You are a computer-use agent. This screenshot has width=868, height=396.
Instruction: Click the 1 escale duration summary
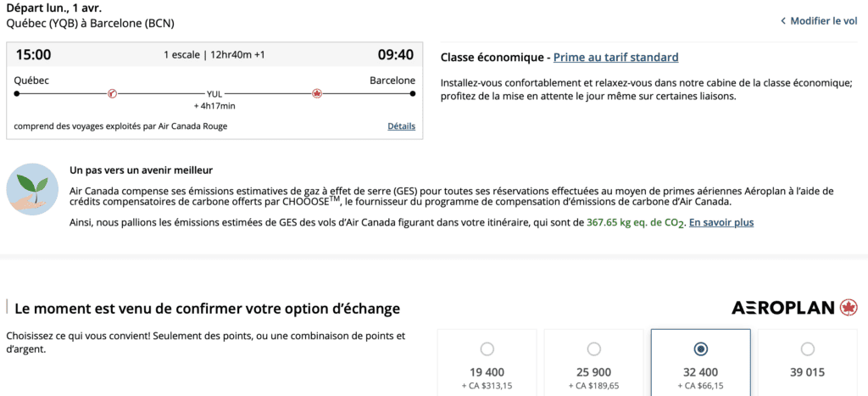click(x=214, y=55)
